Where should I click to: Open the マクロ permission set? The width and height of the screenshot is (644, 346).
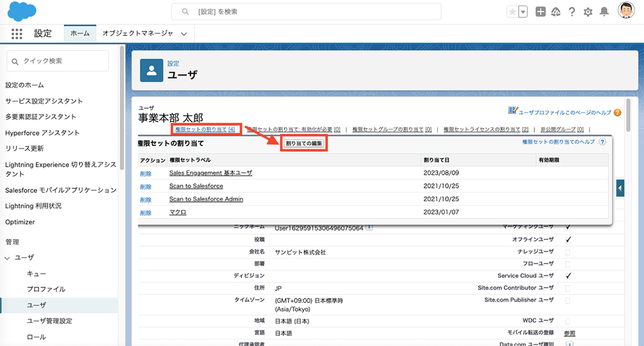click(178, 212)
